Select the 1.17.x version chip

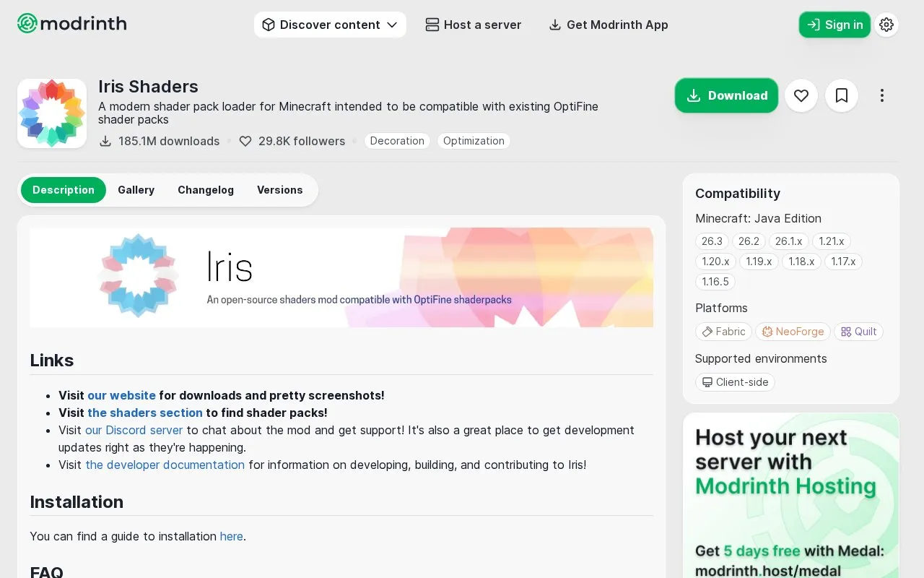tap(843, 262)
